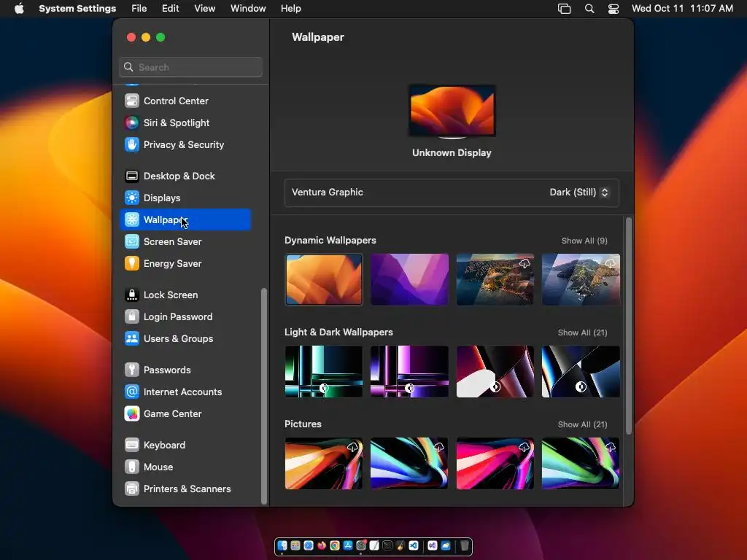This screenshot has width=747, height=560.
Task: Open Users & Groups settings
Action: [x=185, y=339]
